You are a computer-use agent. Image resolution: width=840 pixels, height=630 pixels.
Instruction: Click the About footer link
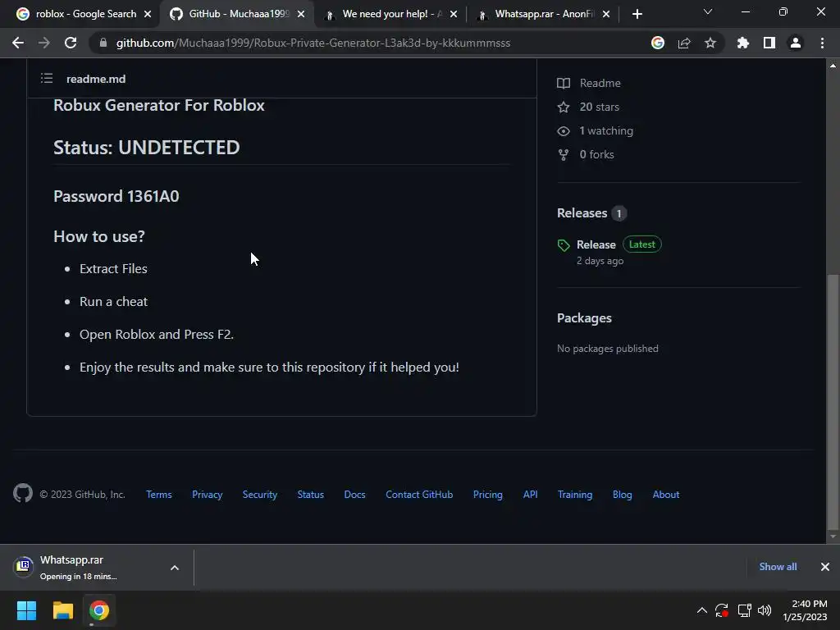[x=666, y=495]
